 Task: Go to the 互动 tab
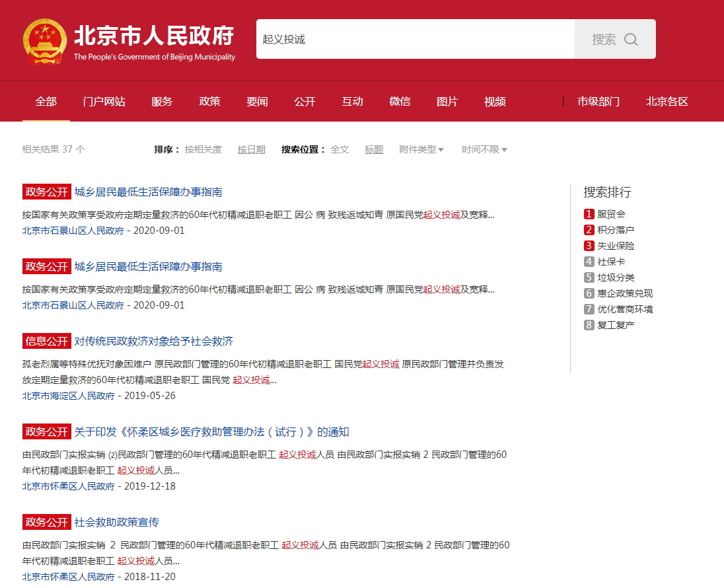coord(352,102)
